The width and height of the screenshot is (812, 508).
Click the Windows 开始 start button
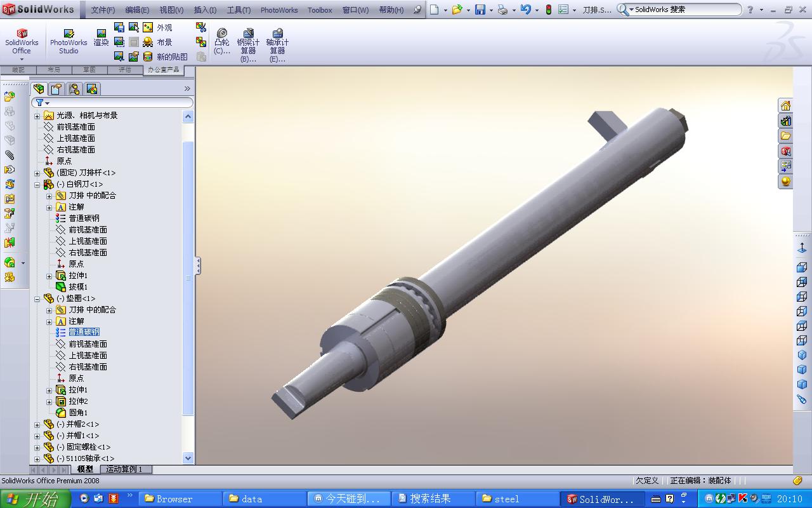click(x=36, y=499)
